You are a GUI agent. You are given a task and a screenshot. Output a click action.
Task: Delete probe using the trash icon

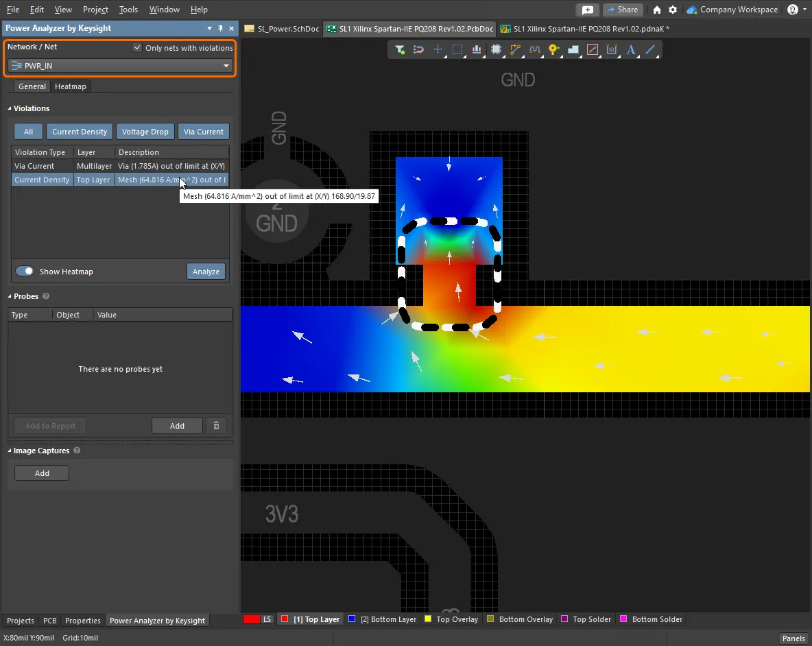click(x=216, y=426)
